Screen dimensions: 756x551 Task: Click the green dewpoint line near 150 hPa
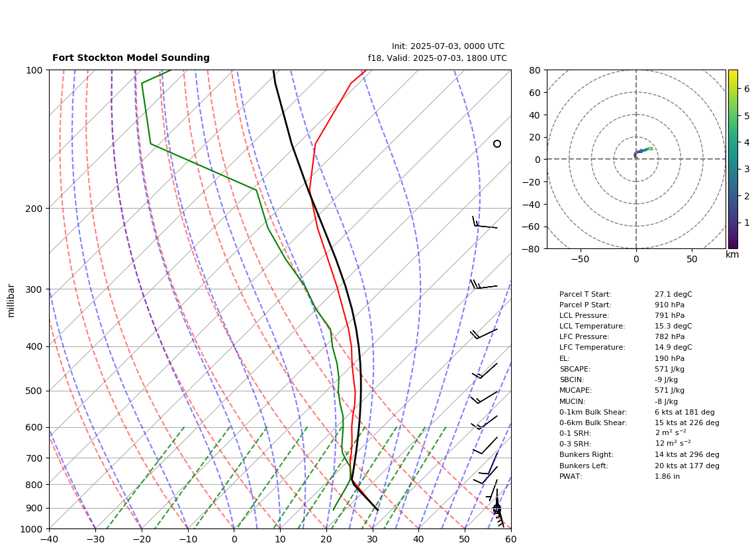coord(146,113)
